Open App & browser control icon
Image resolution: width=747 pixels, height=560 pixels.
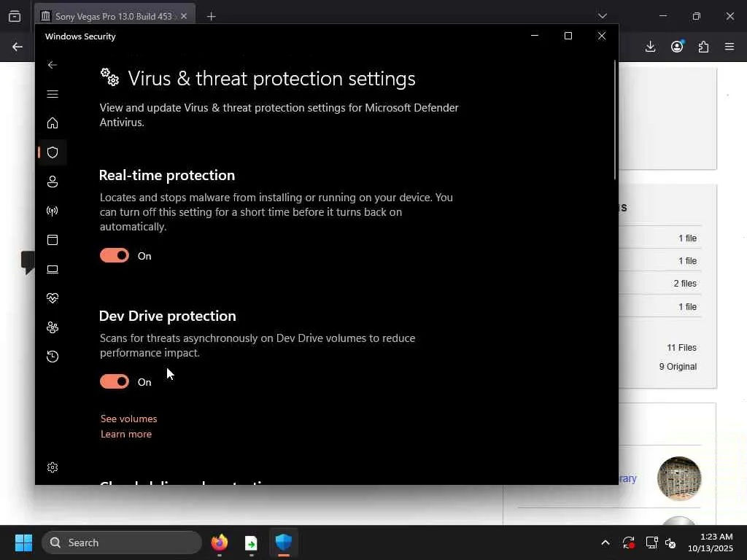point(53,240)
